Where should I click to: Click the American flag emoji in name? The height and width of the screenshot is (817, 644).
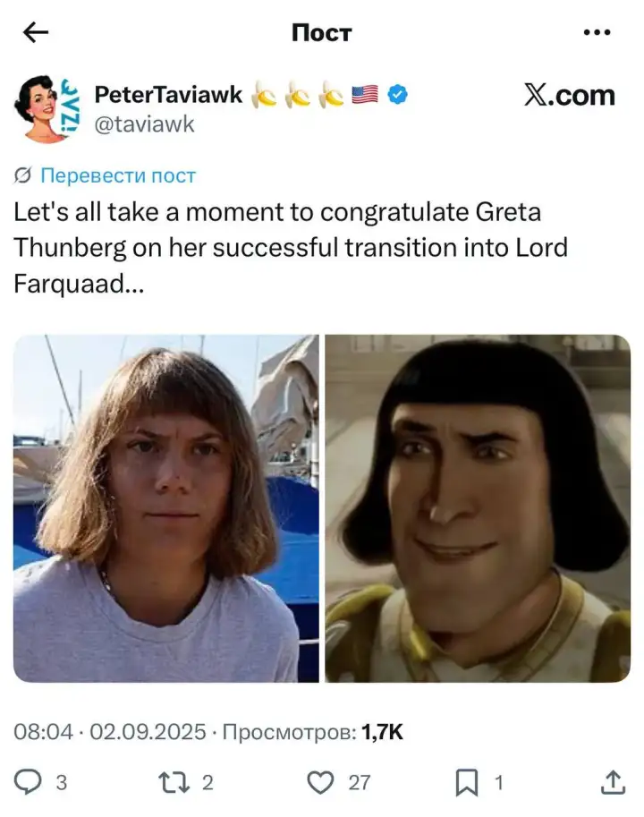point(365,95)
